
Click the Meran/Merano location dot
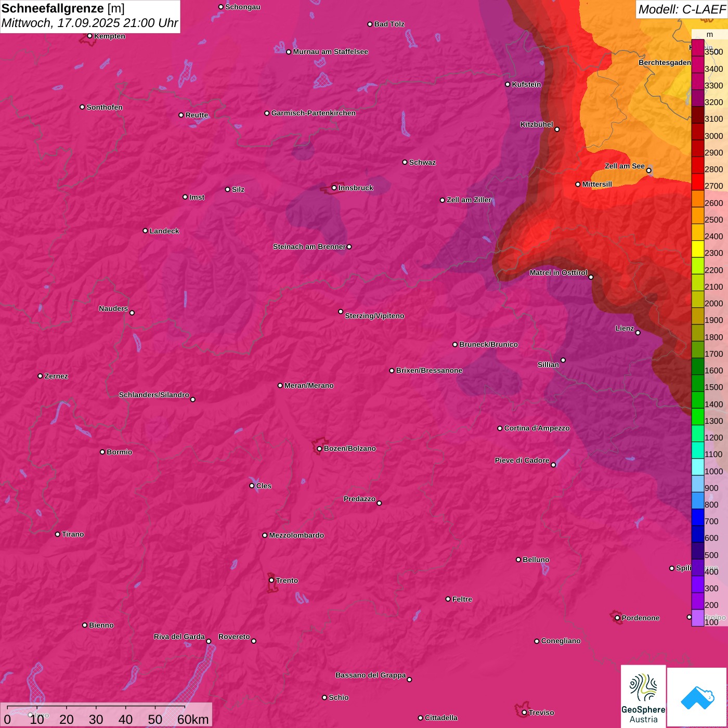(280, 385)
